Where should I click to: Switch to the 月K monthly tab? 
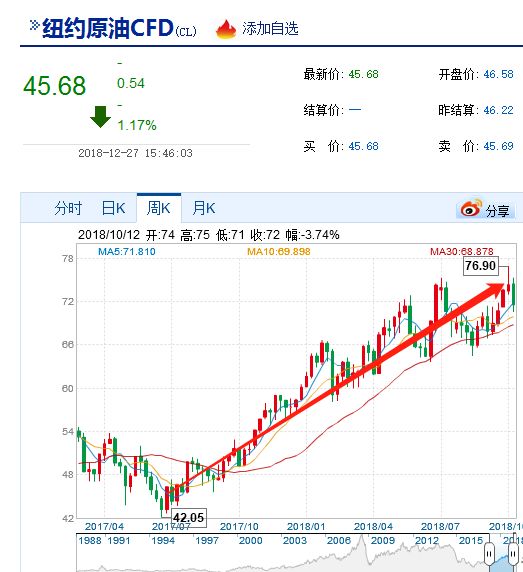click(x=204, y=208)
